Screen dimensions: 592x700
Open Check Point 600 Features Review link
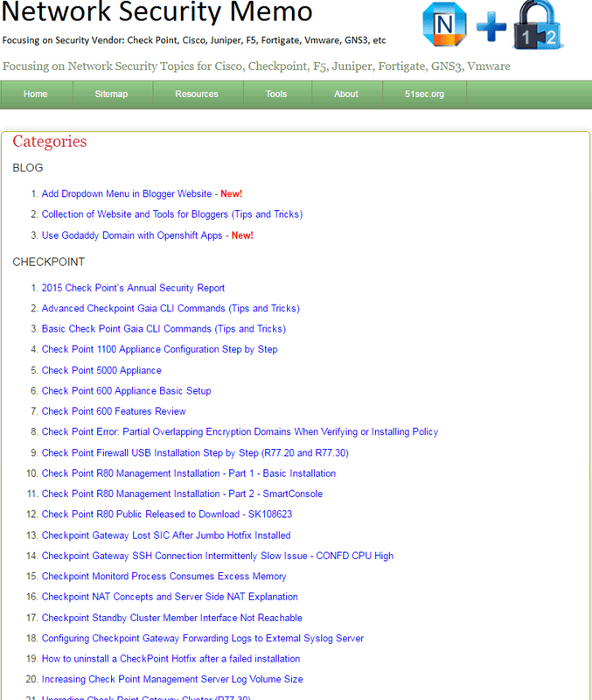114,411
